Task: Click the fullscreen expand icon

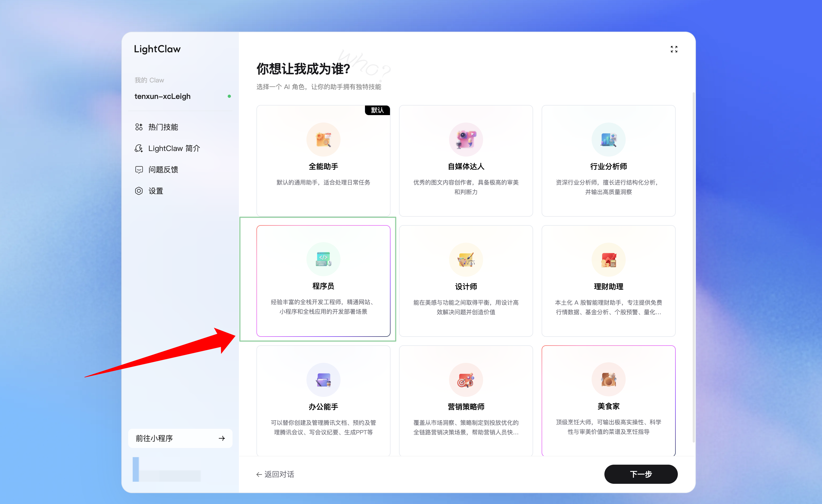Action: point(674,49)
